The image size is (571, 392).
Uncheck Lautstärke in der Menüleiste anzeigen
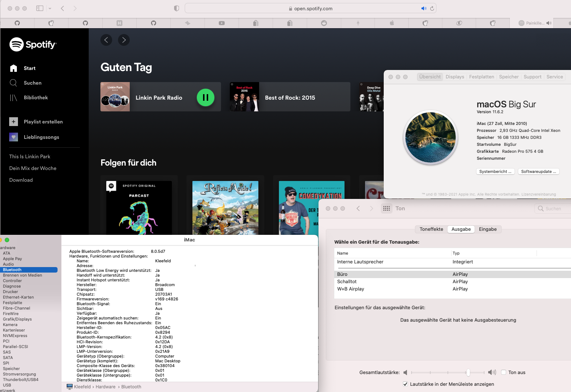tap(405, 384)
